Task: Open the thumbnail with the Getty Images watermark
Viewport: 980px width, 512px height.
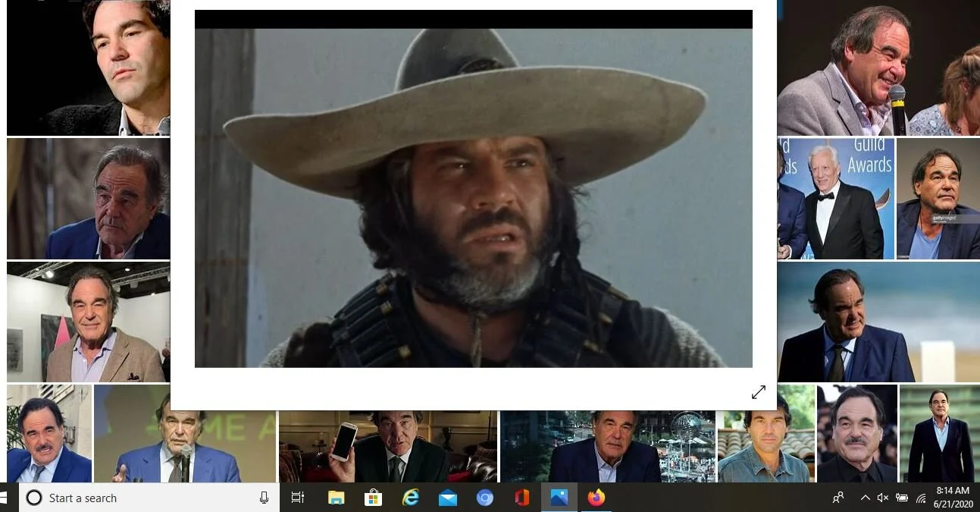Action: pyautogui.click(x=938, y=199)
